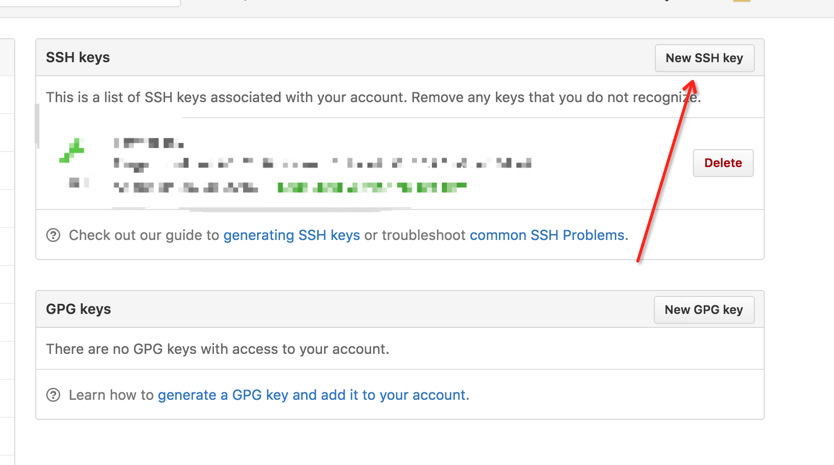
Task: Click the question mark icon beside GPG help text
Action: tap(53, 395)
